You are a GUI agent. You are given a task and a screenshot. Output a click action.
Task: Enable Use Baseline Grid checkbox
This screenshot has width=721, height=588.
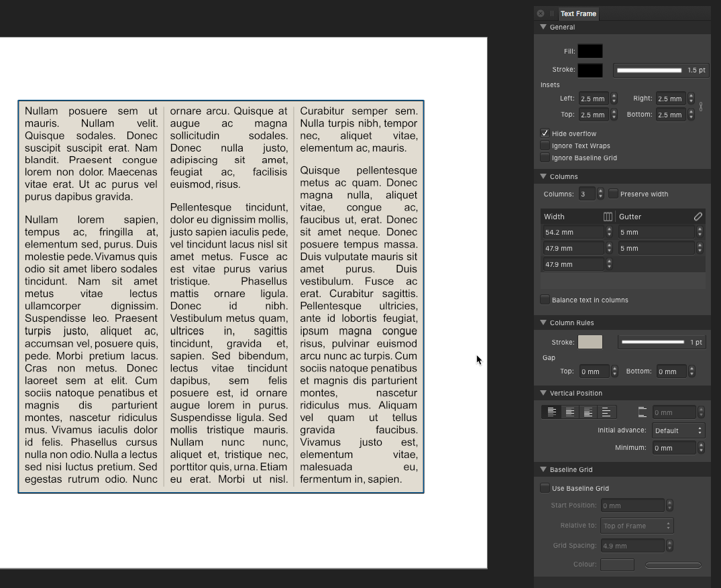click(545, 488)
